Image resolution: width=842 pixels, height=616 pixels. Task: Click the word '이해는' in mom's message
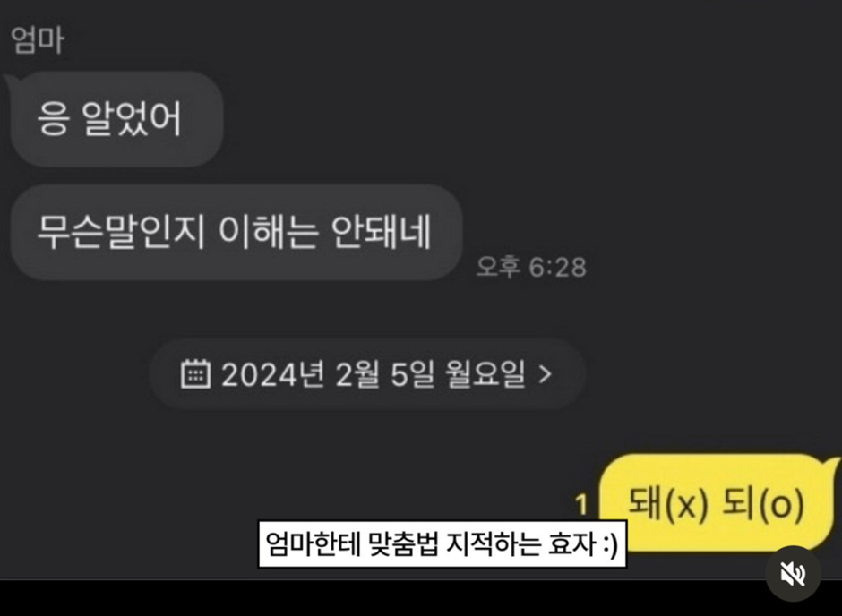[x=268, y=232]
